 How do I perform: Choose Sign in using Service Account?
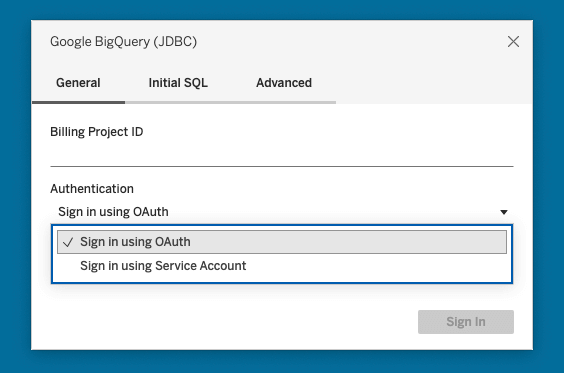tap(282, 266)
